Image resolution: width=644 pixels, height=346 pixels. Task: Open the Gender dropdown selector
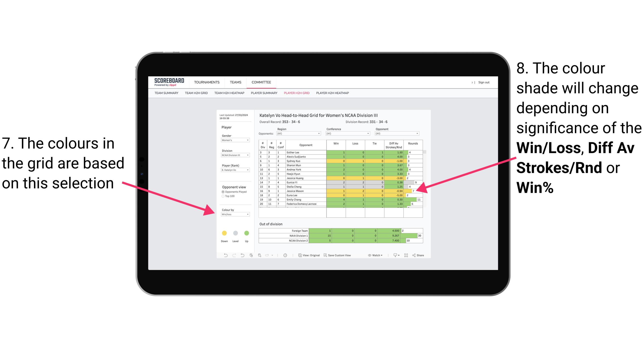coord(248,141)
